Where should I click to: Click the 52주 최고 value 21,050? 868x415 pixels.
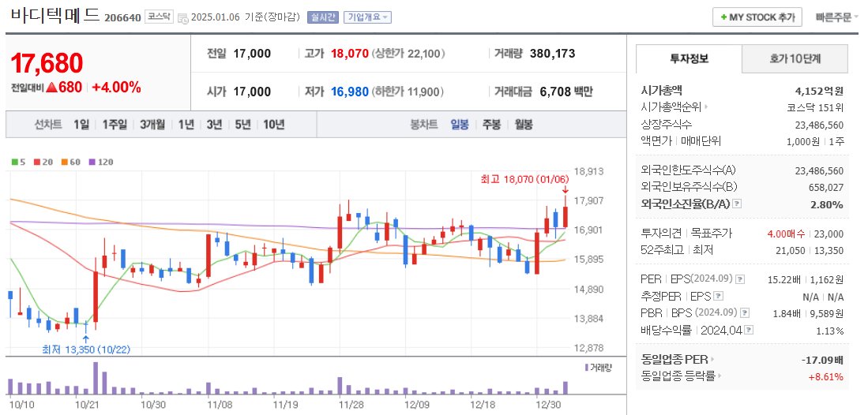791,251
